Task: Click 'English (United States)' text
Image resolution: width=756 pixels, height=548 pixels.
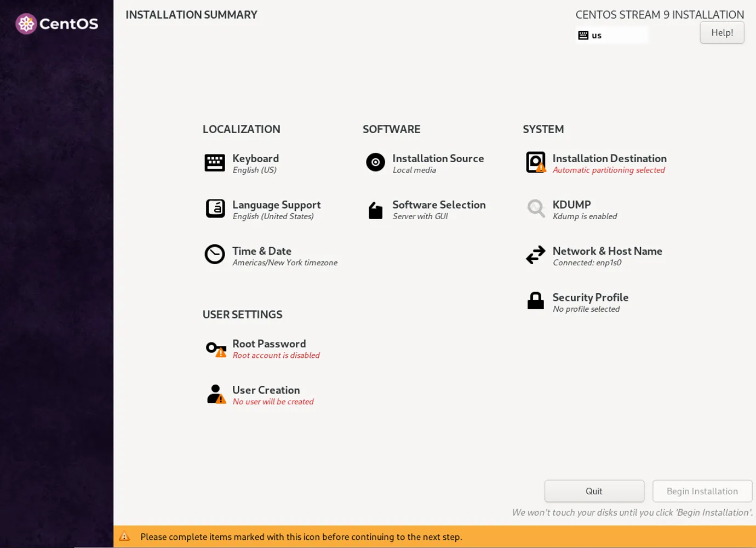Action: tap(273, 216)
